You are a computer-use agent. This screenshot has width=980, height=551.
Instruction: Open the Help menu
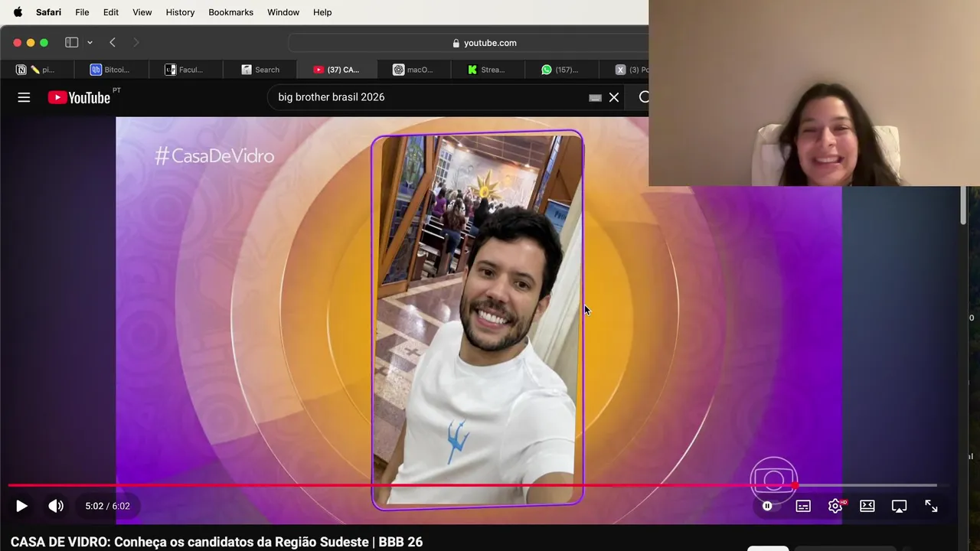[322, 12]
